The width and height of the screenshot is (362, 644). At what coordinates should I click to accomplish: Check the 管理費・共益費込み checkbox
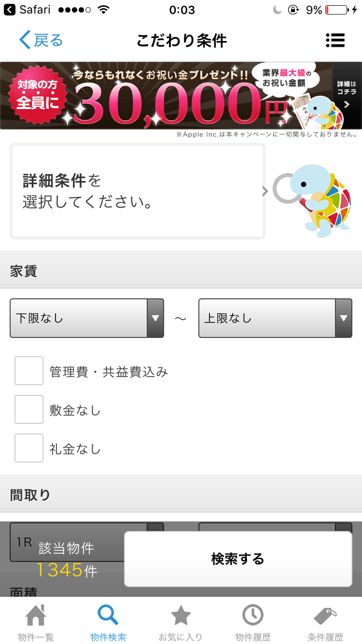click(29, 371)
